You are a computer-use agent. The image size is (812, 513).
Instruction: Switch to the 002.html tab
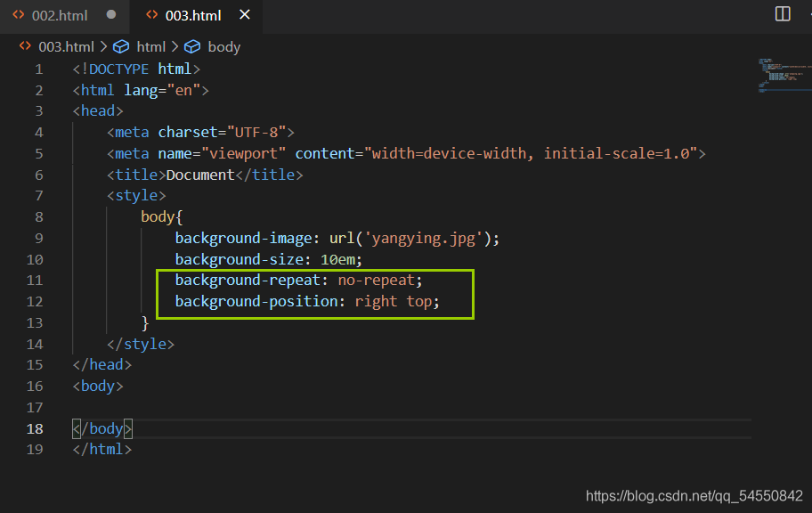pos(60,15)
